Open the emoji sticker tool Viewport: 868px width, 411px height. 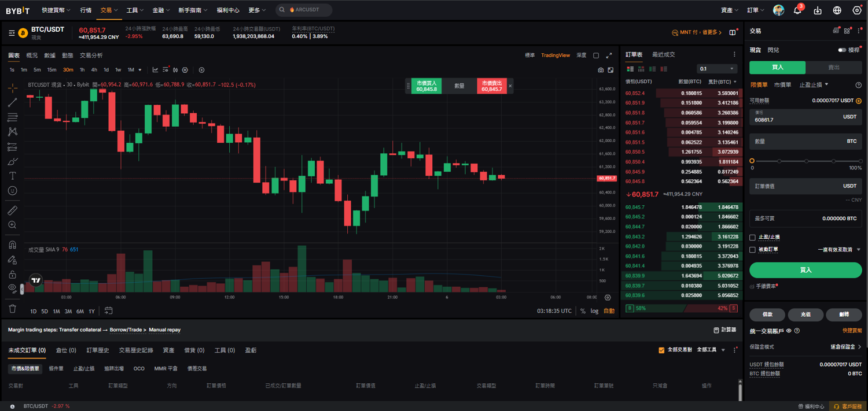pos(12,191)
